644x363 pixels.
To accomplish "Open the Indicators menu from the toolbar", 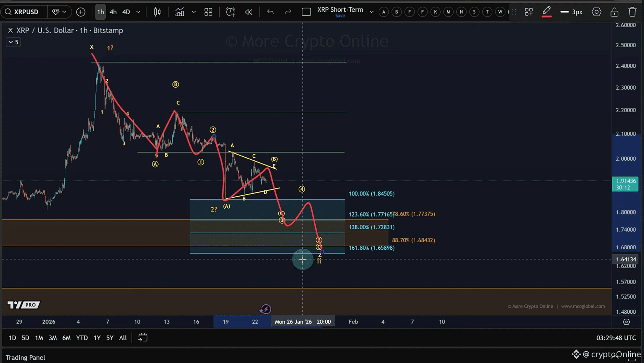I will (180, 12).
